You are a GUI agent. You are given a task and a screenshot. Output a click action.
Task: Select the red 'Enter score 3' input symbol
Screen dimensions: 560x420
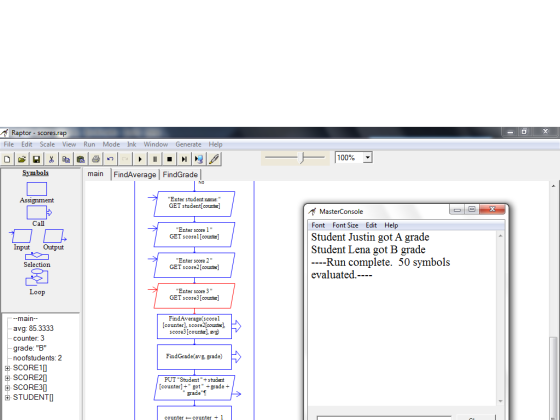point(194,296)
